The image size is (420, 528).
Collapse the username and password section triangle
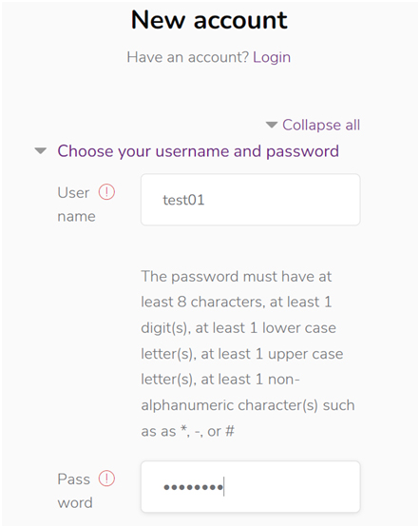[x=41, y=150]
